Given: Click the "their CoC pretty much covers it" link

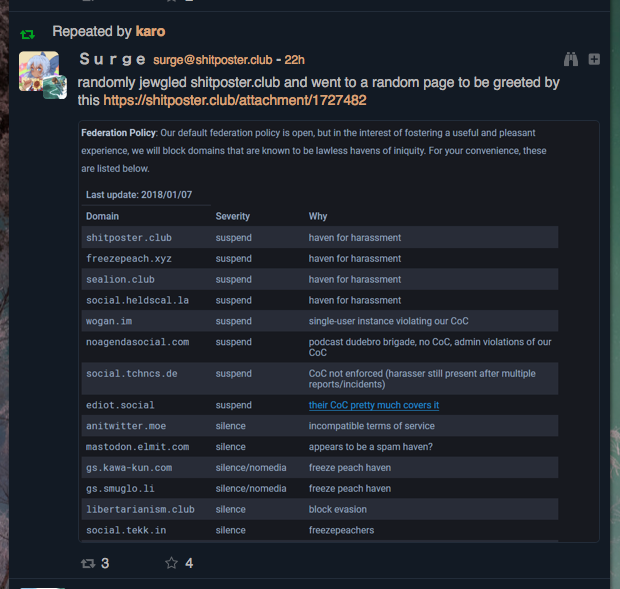Looking at the screenshot, I should coord(374,405).
